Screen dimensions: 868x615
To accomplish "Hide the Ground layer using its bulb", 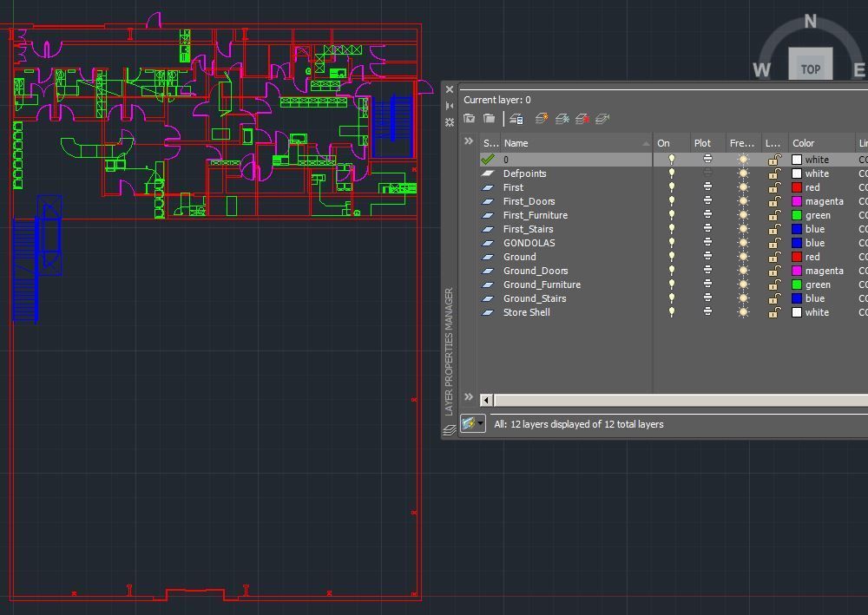I will [672, 257].
